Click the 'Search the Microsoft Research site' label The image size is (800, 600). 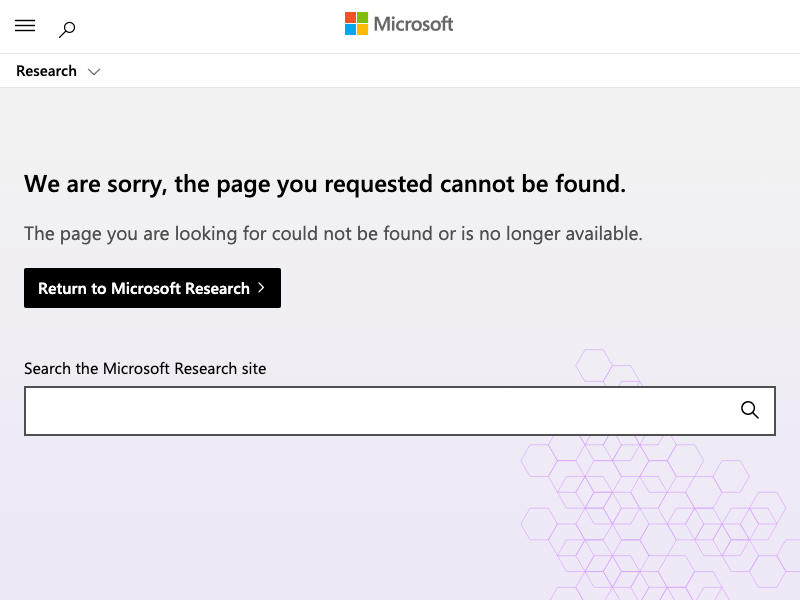(145, 368)
